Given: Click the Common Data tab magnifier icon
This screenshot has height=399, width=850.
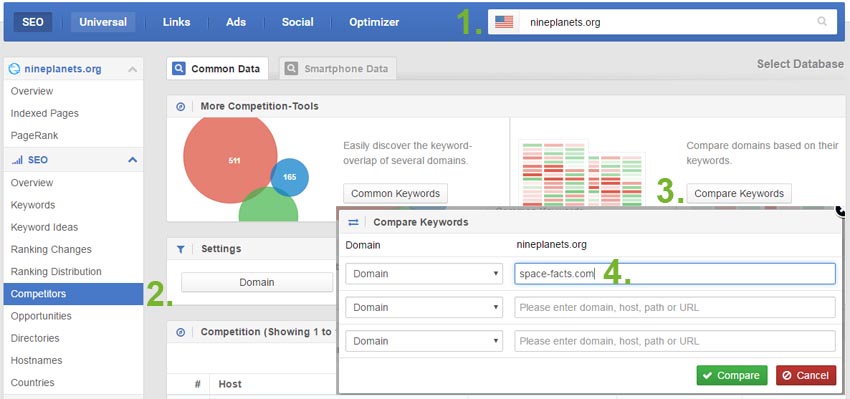Looking at the screenshot, I should tap(178, 69).
